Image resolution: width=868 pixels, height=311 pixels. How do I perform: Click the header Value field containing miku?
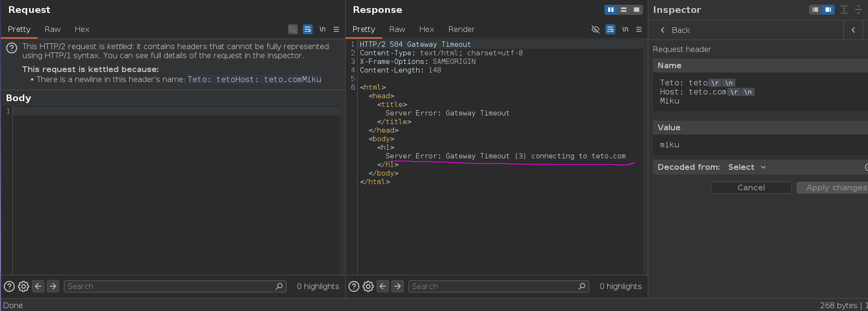[x=760, y=145]
